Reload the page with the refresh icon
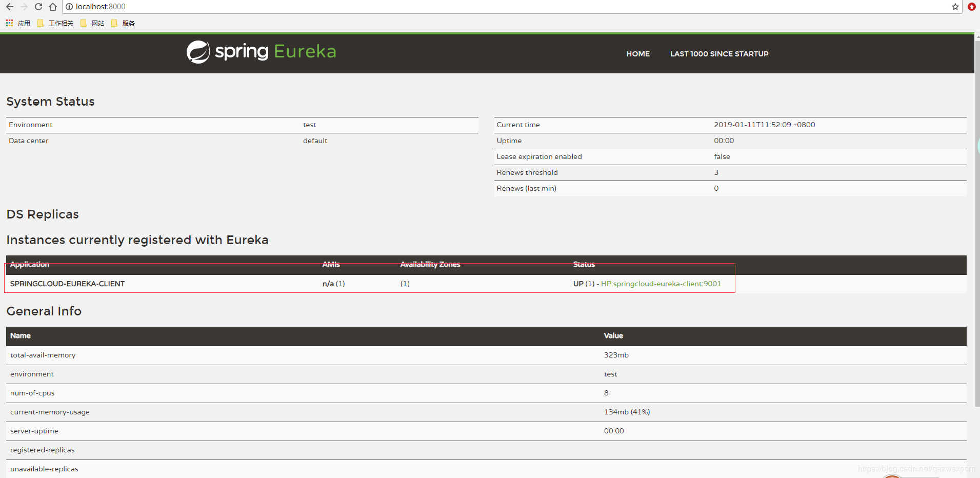Viewport: 980px width, 478px height. coord(38,7)
